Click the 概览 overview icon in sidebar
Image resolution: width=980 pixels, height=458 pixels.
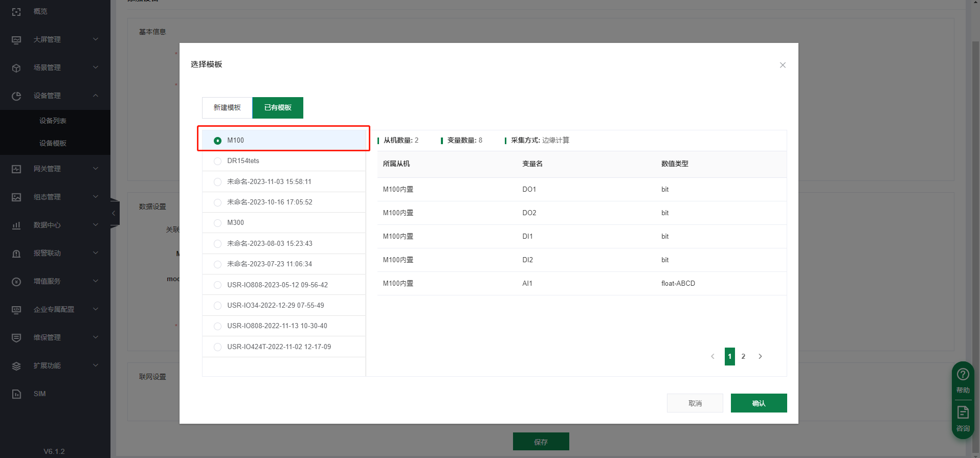16,11
